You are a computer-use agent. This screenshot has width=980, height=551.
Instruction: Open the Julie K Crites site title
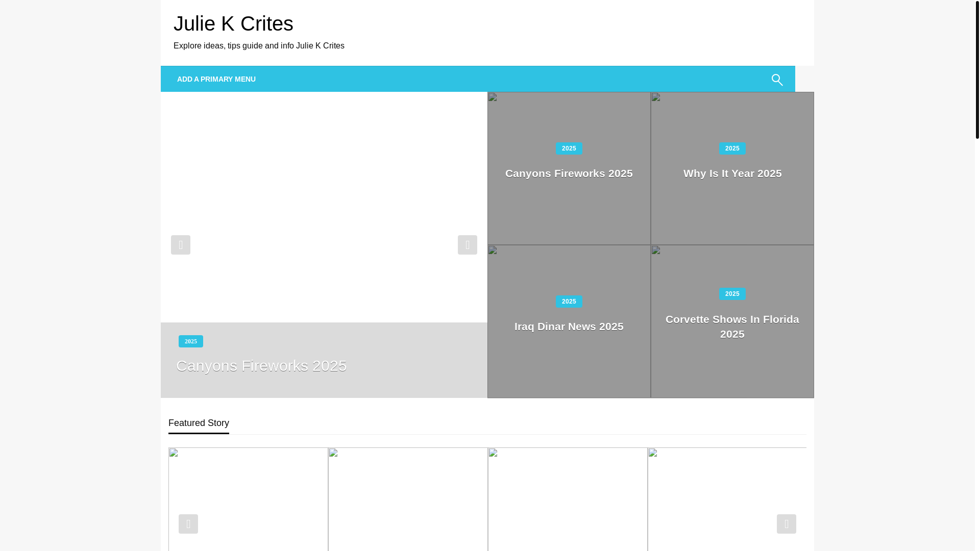233,23
